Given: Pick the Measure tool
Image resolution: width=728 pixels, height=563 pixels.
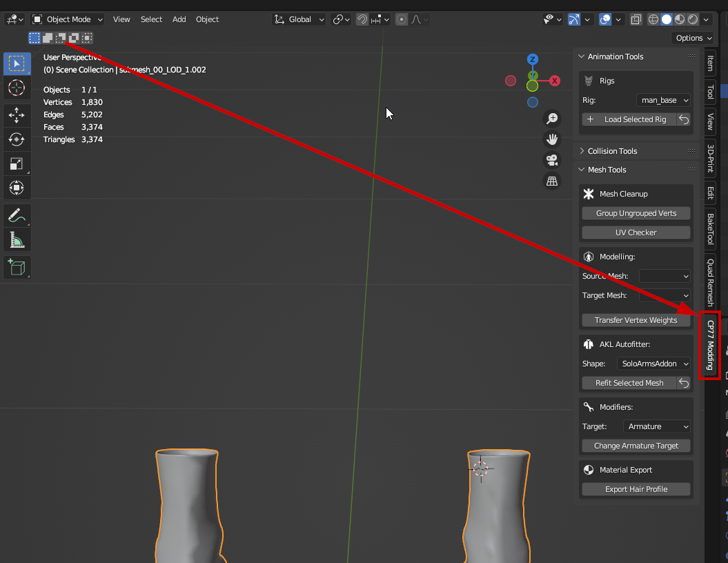Looking at the screenshot, I should point(17,239).
